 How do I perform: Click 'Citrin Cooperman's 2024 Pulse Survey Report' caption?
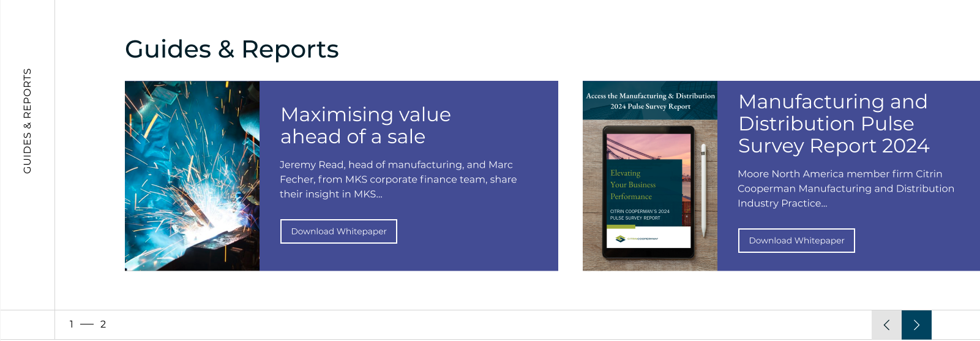coord(640,214)
